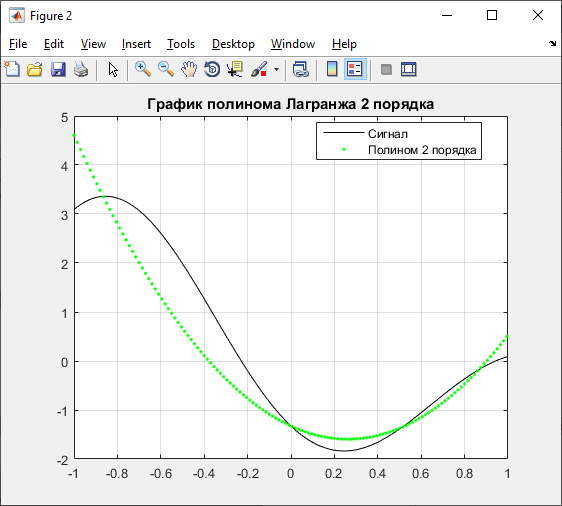
Task: Open the File menu
Action: 18,44
